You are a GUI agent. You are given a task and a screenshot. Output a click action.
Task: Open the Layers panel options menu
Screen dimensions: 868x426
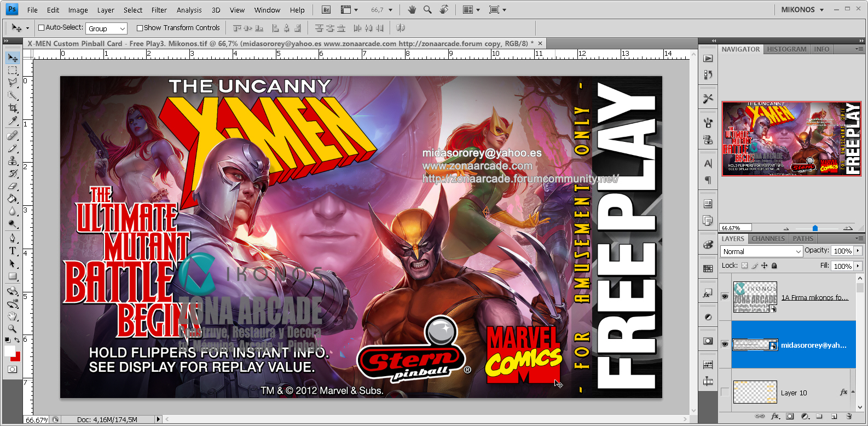point(859,238)
